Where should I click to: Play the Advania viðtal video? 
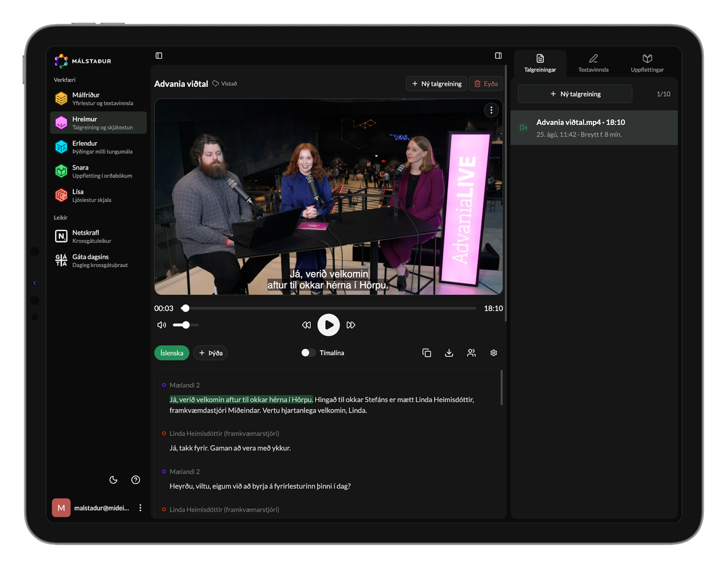coord(328,325)
